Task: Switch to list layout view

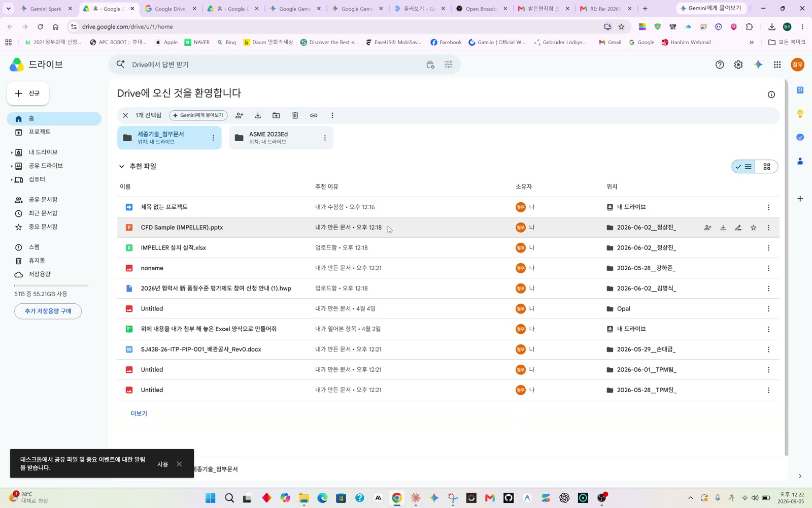Action: pyautogui.click(x=743, y=167)
